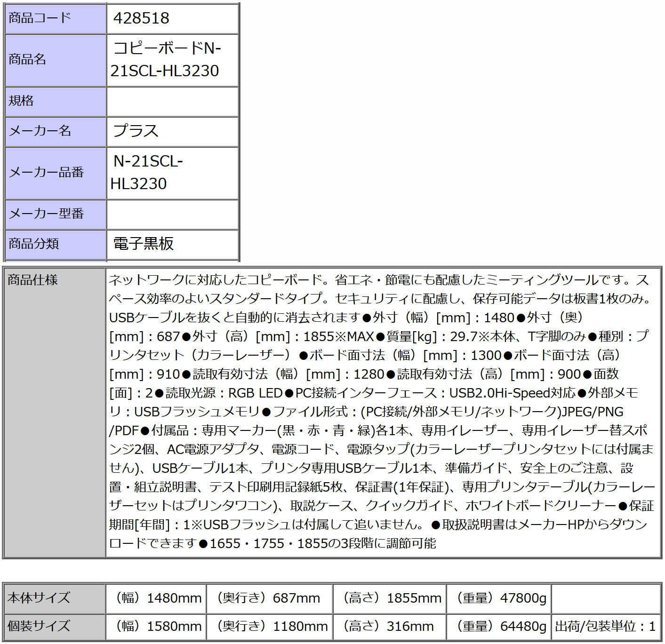This screenshot has width=665, height=644.
Task: Select package width （幅）1580mm
Action: click(156, 627)
